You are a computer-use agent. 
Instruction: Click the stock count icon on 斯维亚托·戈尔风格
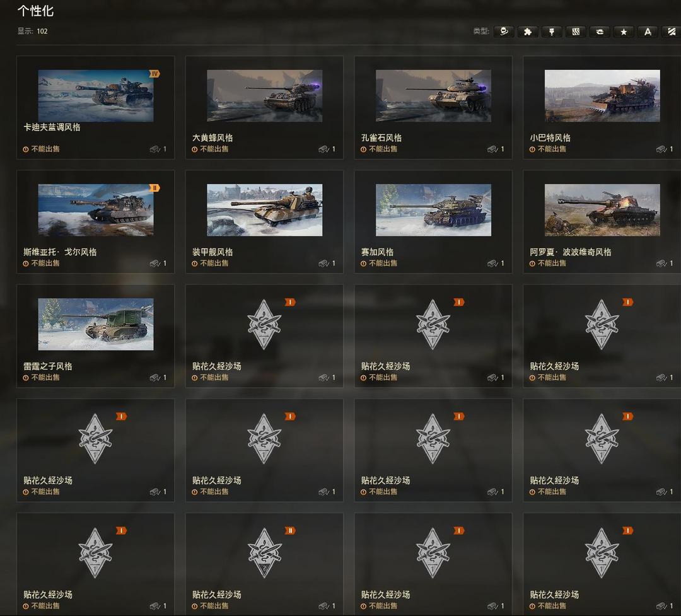coord(155,264)
